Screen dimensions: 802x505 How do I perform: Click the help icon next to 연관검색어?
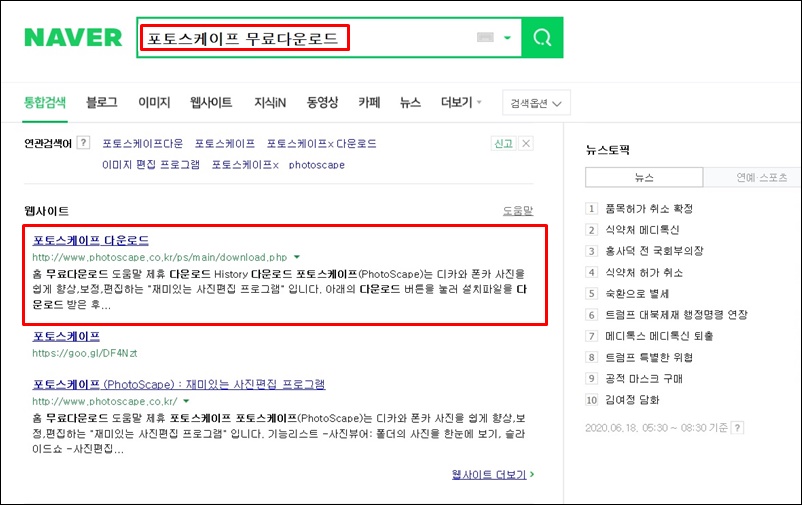point(83,143)
